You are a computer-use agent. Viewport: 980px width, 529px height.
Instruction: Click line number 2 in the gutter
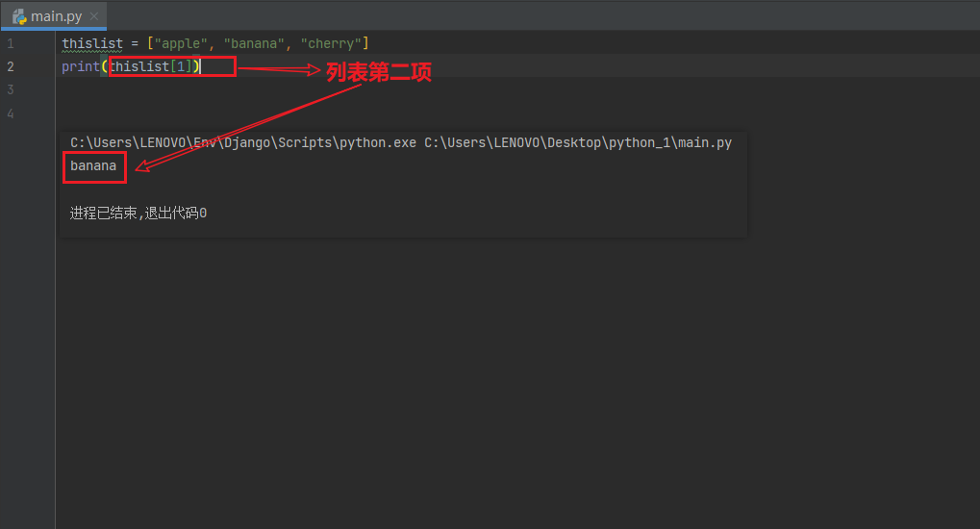pos(10,66)
